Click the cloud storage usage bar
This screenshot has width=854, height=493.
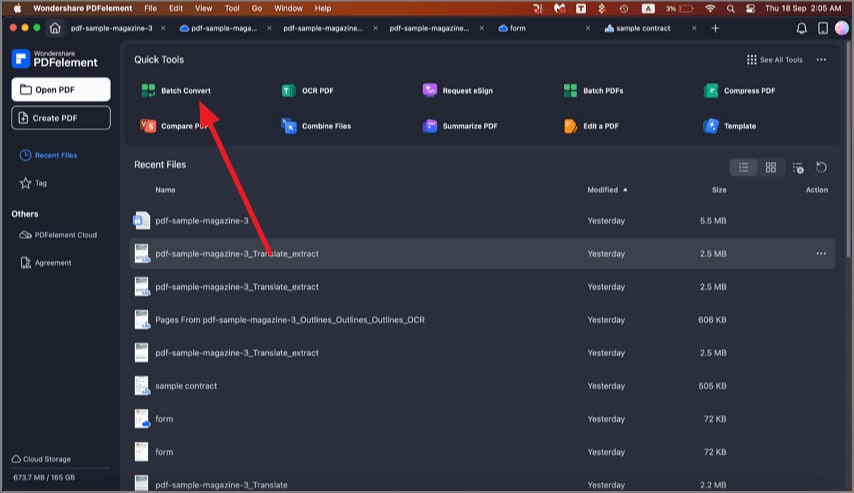(61, 468)
